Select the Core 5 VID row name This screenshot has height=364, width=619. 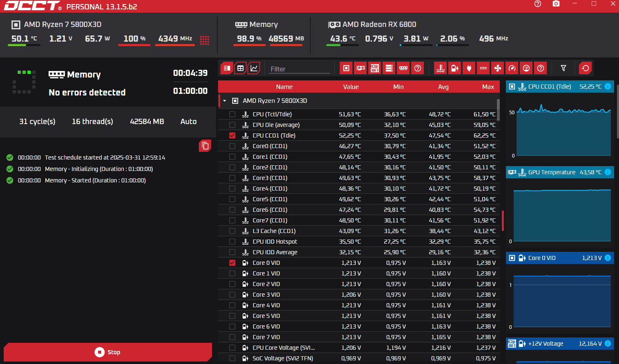[x=266, y=316]
